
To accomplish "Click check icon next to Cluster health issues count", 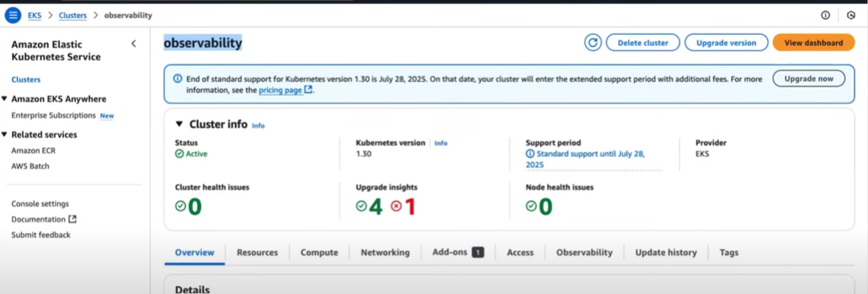I will (180, 206).
